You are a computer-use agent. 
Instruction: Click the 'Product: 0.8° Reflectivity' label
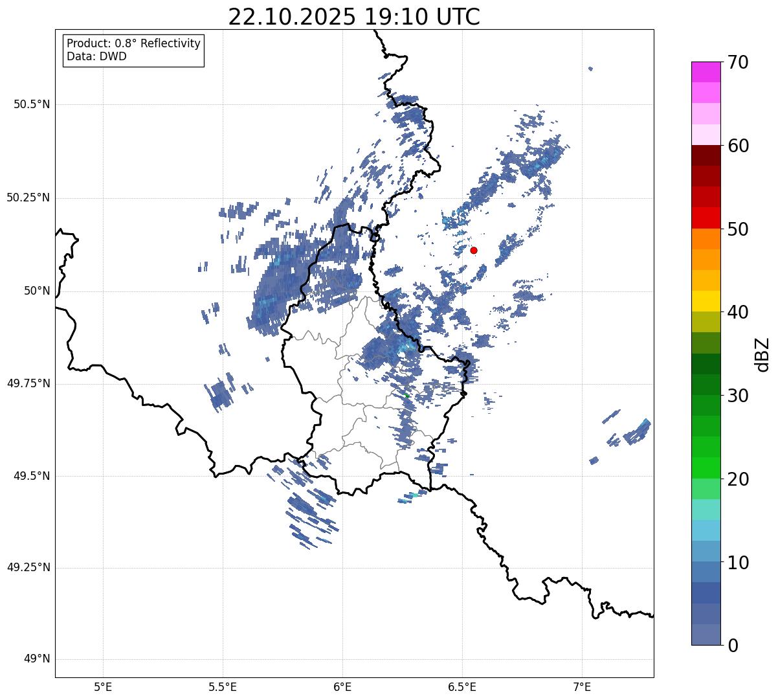pyautogui.click(x=134, y=43)
